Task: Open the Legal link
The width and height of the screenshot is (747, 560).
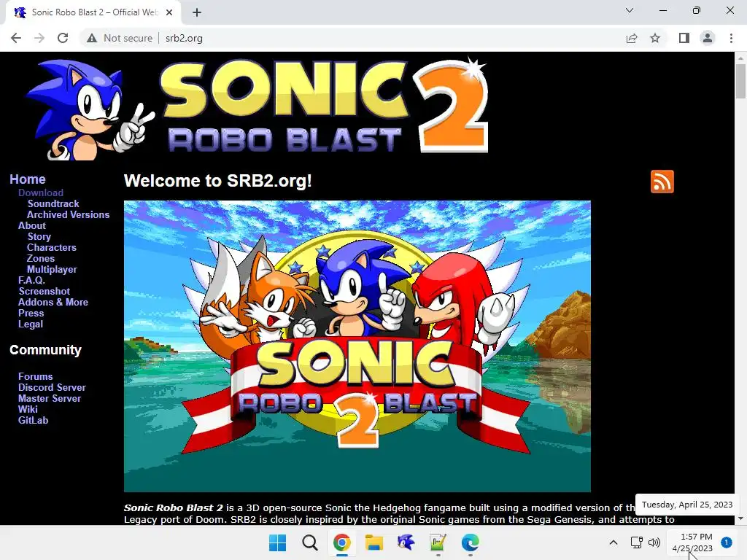Action: (31, 324)
